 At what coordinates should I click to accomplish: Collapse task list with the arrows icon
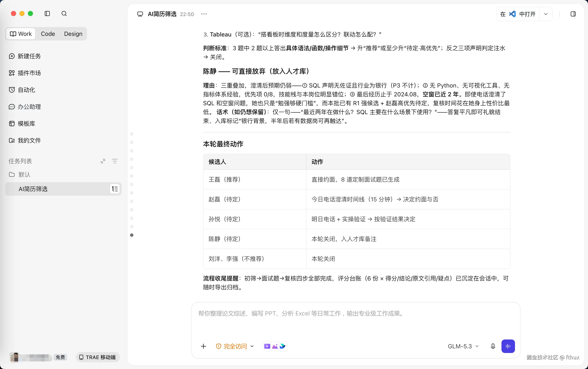(x=103, y=161)
